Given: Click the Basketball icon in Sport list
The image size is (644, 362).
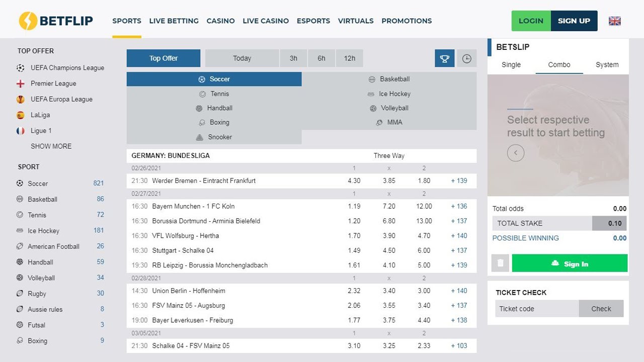Looking at the screenshot, I should 20,199.
